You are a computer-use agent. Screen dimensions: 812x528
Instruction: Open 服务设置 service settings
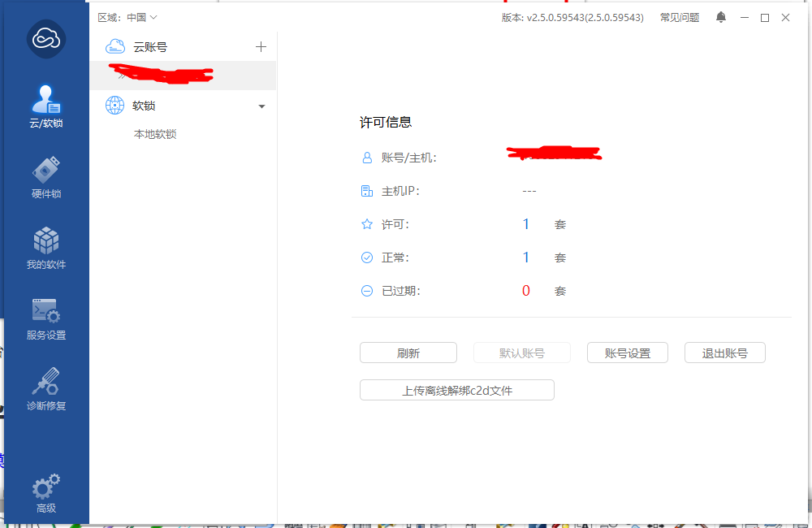(x=45, y=318)
